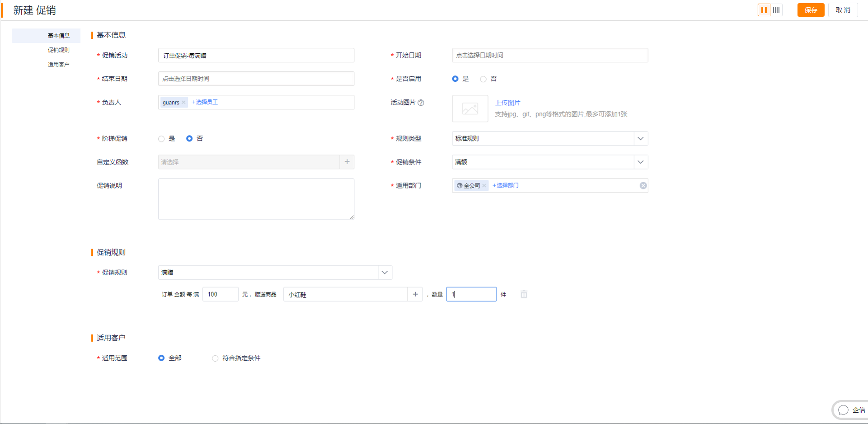Click the 保存 button
This screenshot has height=424, width=868.
tap(811, 10)
